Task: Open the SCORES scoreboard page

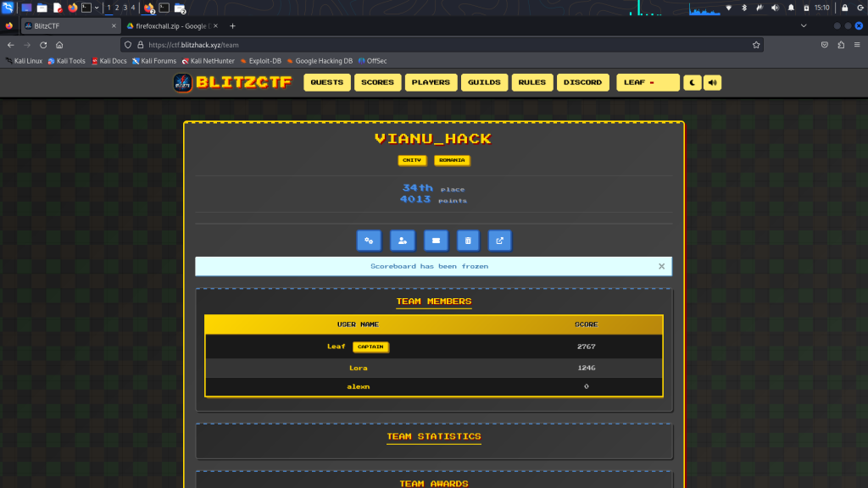Action: pos(377,82)
